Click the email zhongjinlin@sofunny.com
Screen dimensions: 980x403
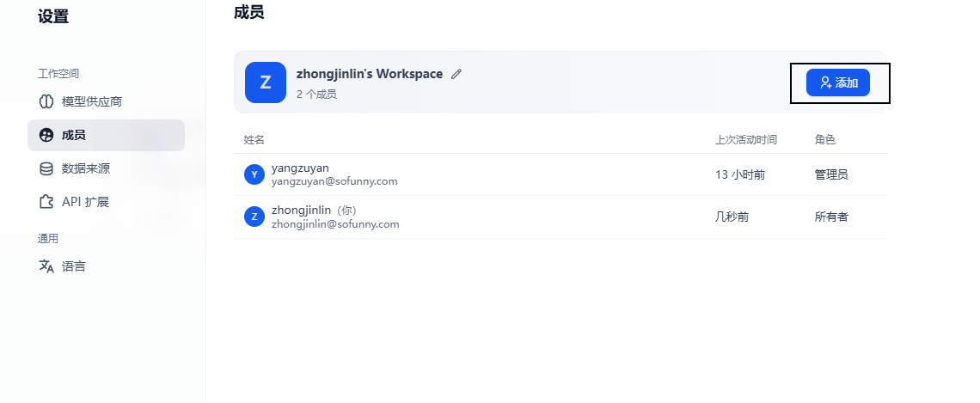coord(335,223)
